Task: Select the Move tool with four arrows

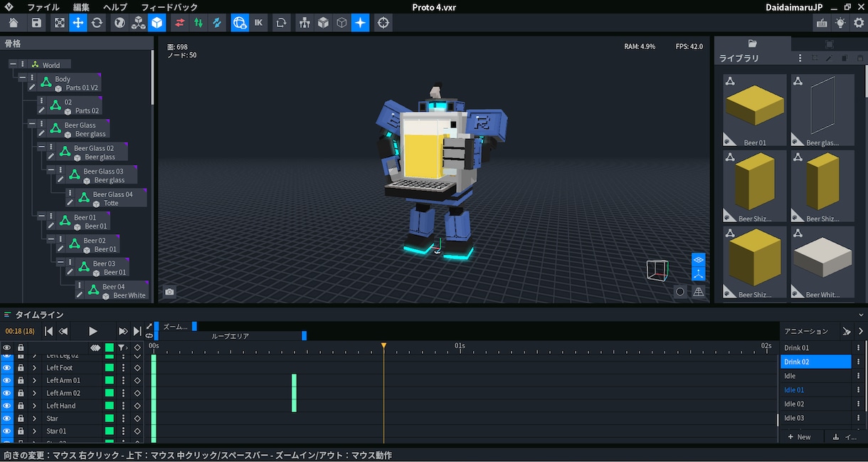Action: (x=78, y=23)
